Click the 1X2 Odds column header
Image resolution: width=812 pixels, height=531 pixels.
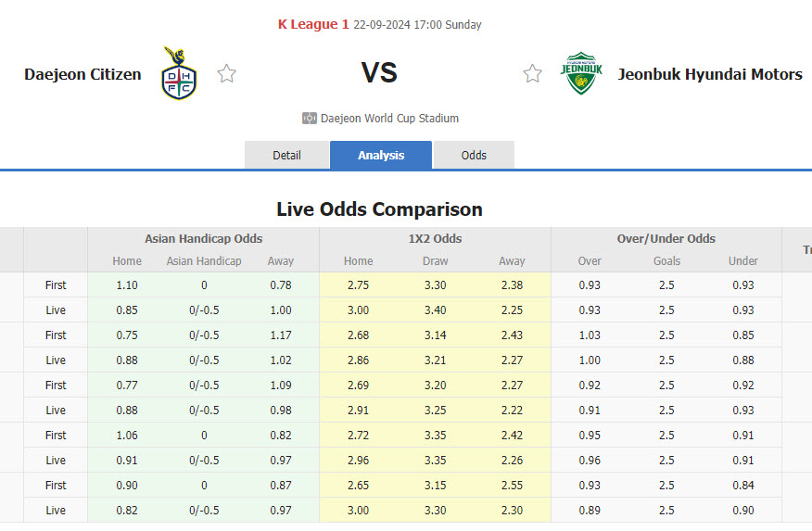(x=435, y=238)
